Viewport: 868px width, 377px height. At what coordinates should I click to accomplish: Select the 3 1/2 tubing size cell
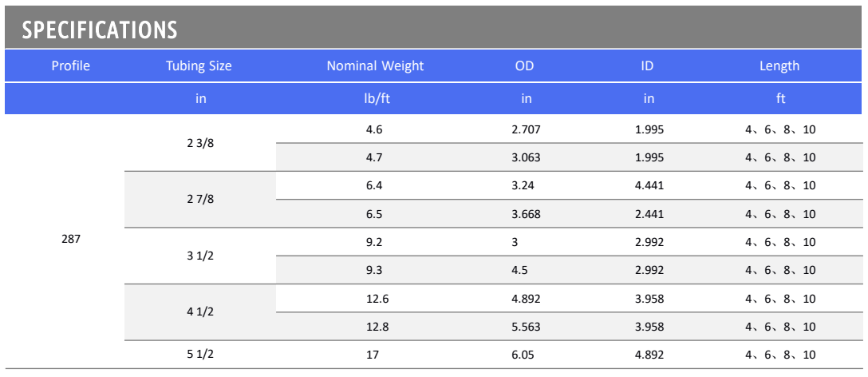[x=199, y=256]
